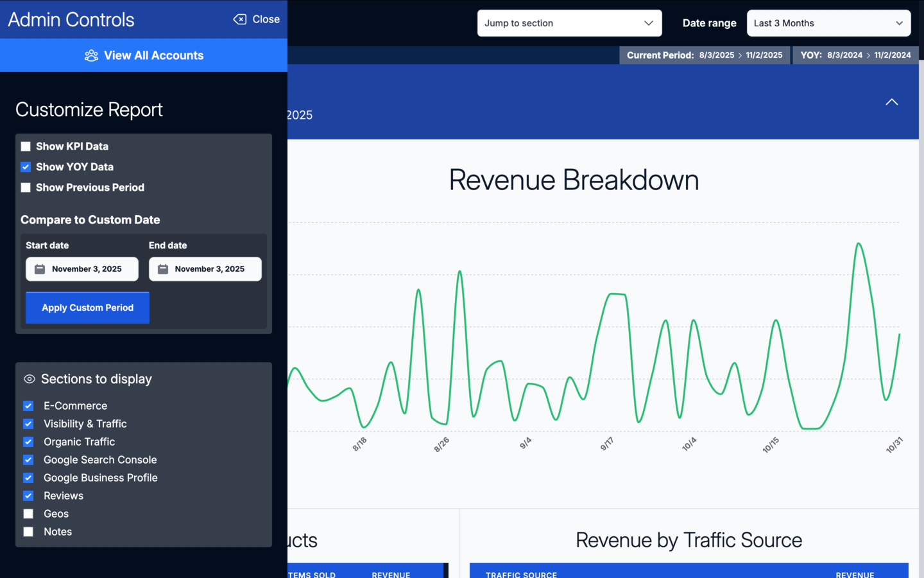Click the eye icon beside Sections to display
Viewport: 924px width, 578px height.
(x=29, y=379)
